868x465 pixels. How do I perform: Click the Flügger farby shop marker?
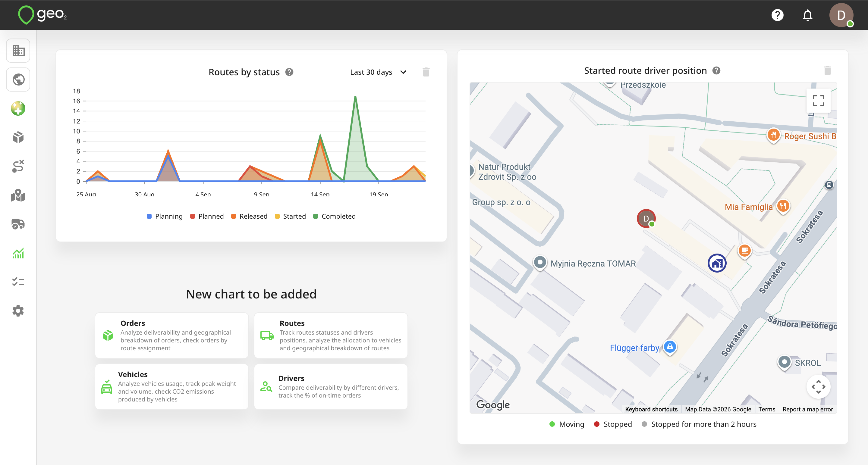(x=669, y=347)
